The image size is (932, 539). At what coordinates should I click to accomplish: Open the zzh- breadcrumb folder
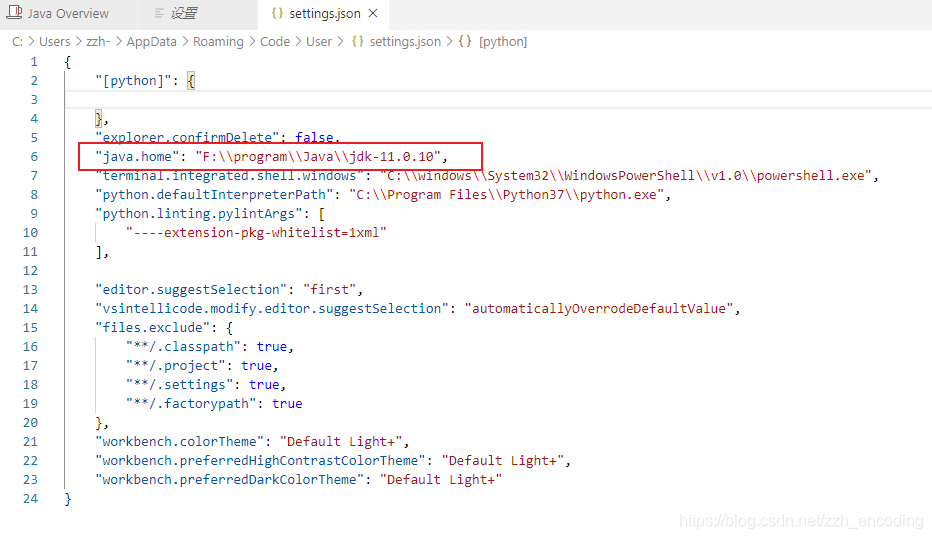pos(98,42)
